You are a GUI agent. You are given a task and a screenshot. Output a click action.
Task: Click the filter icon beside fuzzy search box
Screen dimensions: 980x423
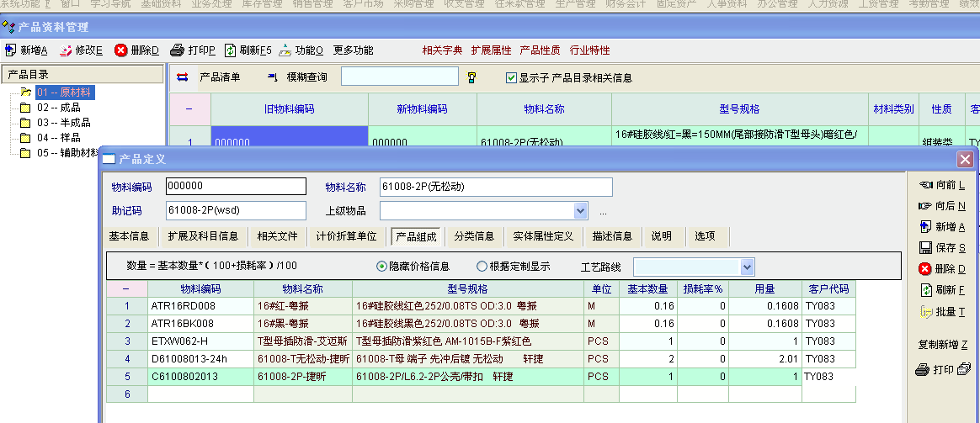point(471,77)
